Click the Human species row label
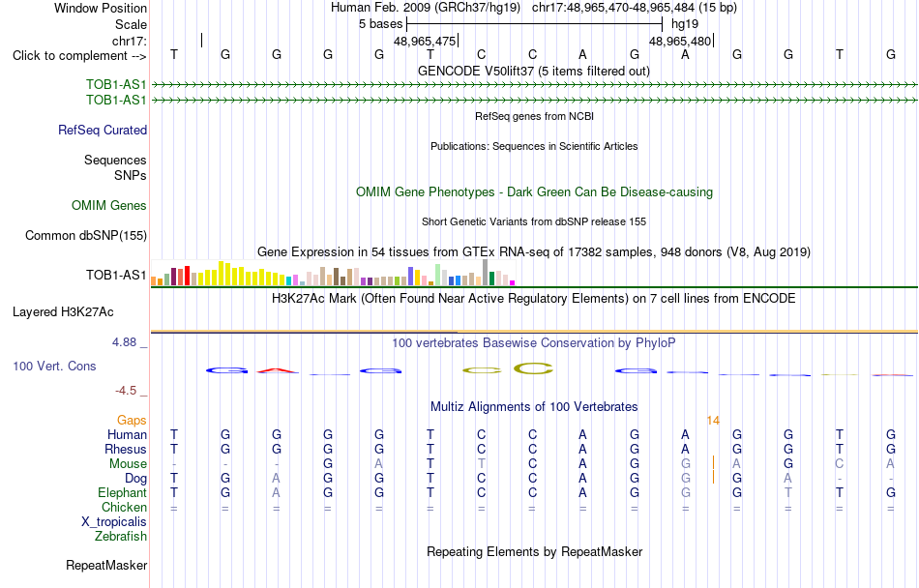The width and height of the screenshot is (919, 588). 127,434
